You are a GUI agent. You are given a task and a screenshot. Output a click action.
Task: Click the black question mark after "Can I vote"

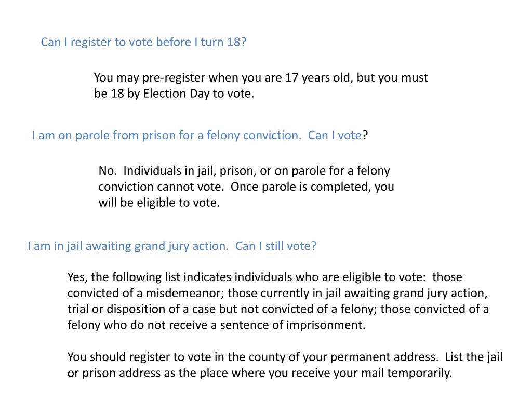365,136
